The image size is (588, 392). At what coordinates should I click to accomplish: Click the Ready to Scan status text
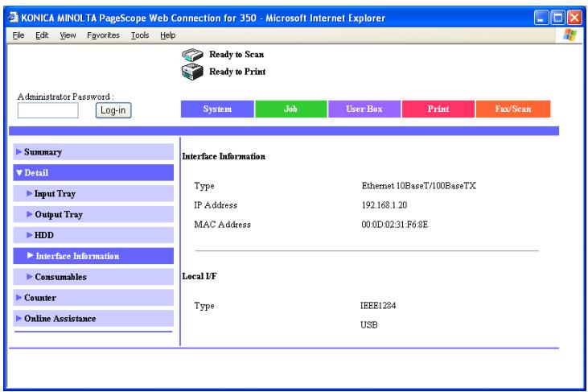click(x=236, y=55)
